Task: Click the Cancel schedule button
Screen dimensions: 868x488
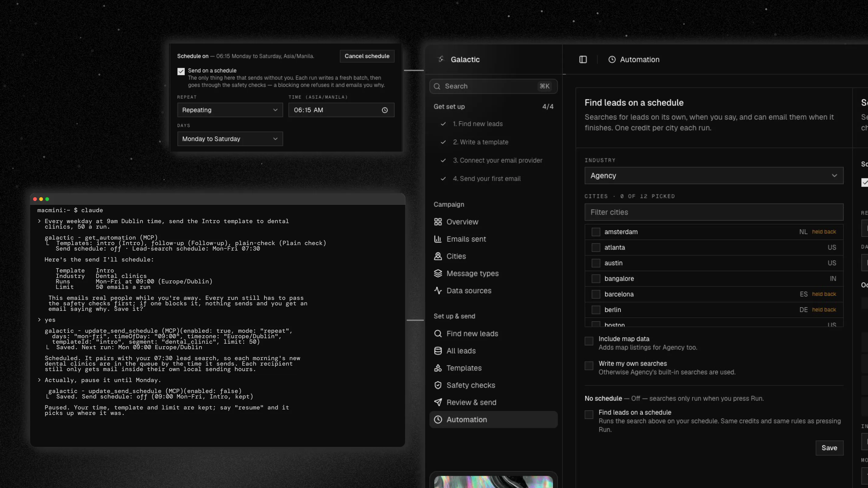Action: coord(367,56)
